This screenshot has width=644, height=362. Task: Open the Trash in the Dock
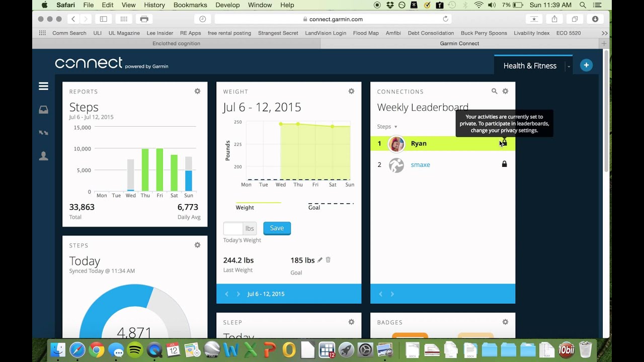pyautogui.click(x=586, y=349)
